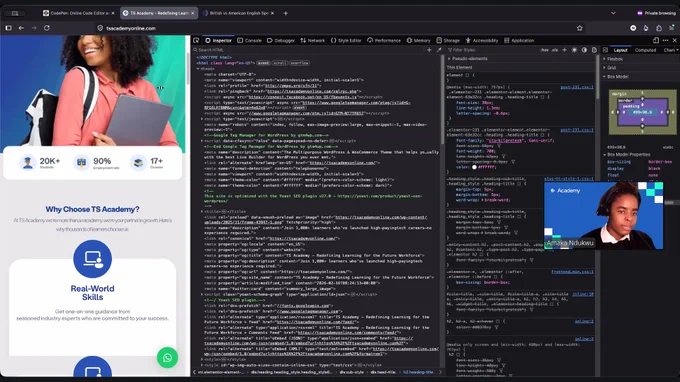Open WhatsApp chat floating button

tap(167, 358)
